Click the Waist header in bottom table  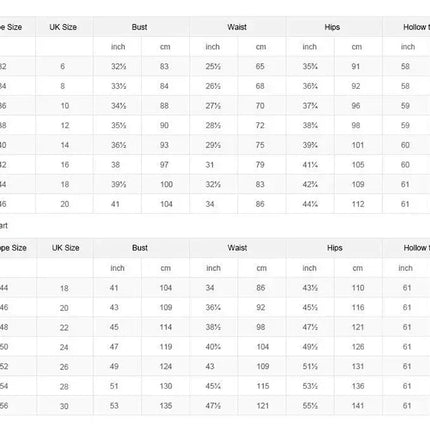(x=237, y=248)
